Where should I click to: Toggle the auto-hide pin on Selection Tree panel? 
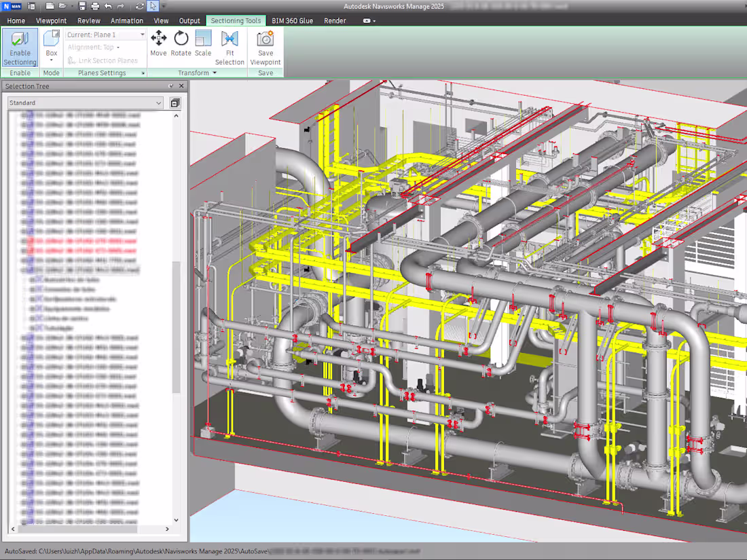coord(172,86)
